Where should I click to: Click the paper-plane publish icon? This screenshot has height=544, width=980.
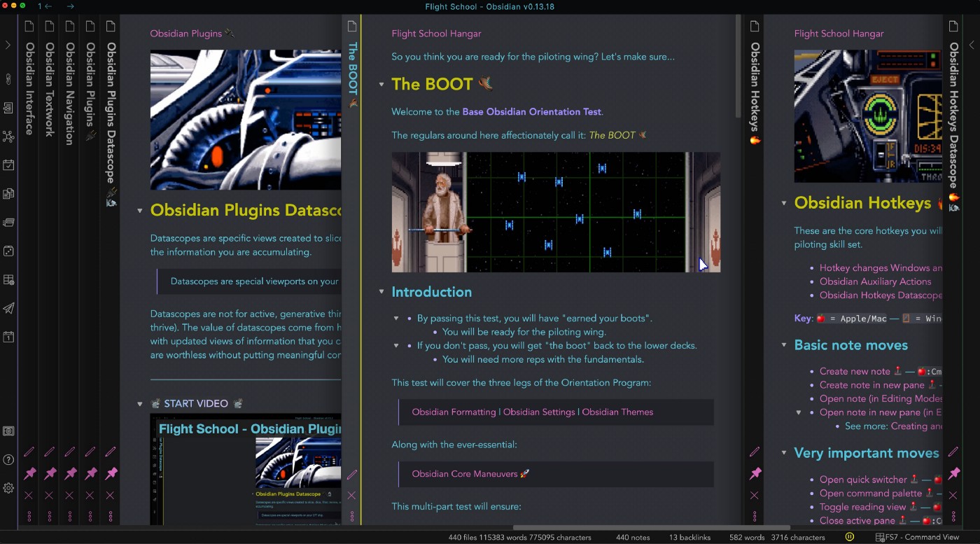click(x=9, y=308)
